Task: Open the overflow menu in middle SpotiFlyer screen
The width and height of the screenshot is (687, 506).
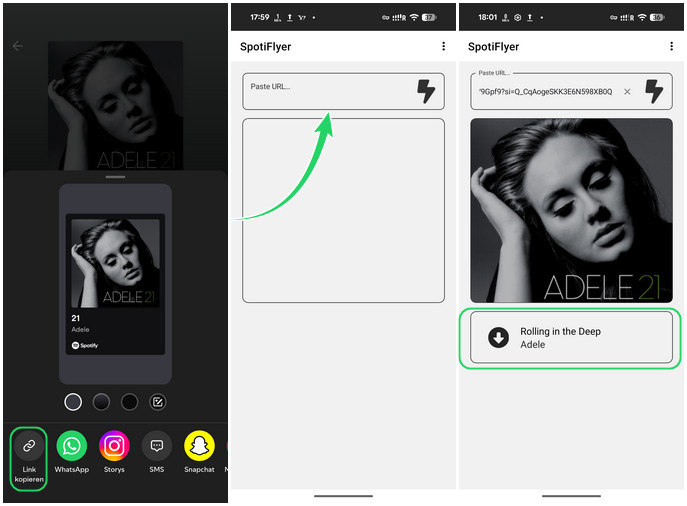Action: 443,46
